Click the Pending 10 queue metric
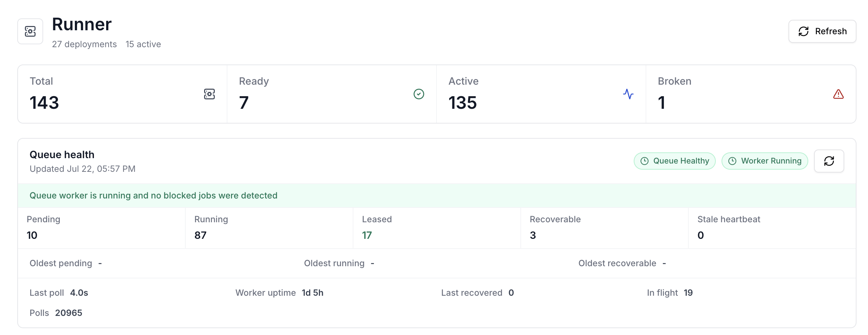The width and height of the screenshot is (868, 335). coord(101,228)
